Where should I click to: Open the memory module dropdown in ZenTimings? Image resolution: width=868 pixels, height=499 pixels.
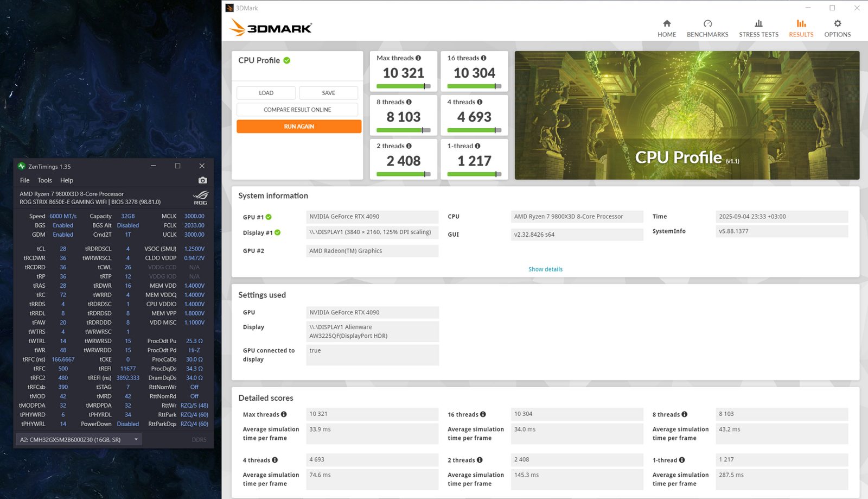click(x=79, y=439)
